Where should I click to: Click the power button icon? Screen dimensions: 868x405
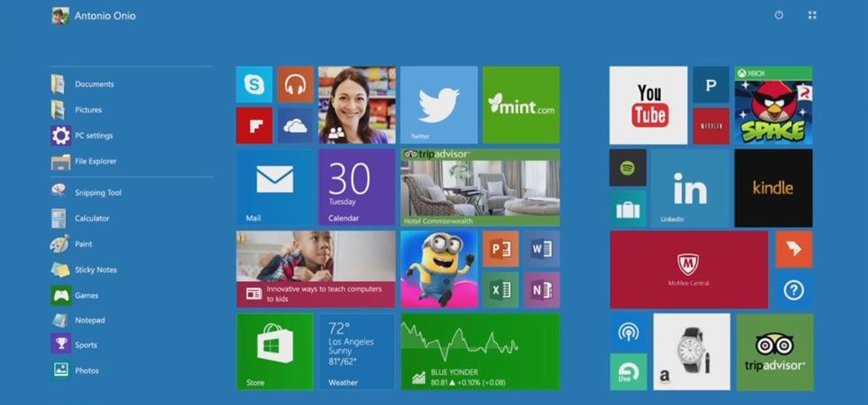coord(779,15)
